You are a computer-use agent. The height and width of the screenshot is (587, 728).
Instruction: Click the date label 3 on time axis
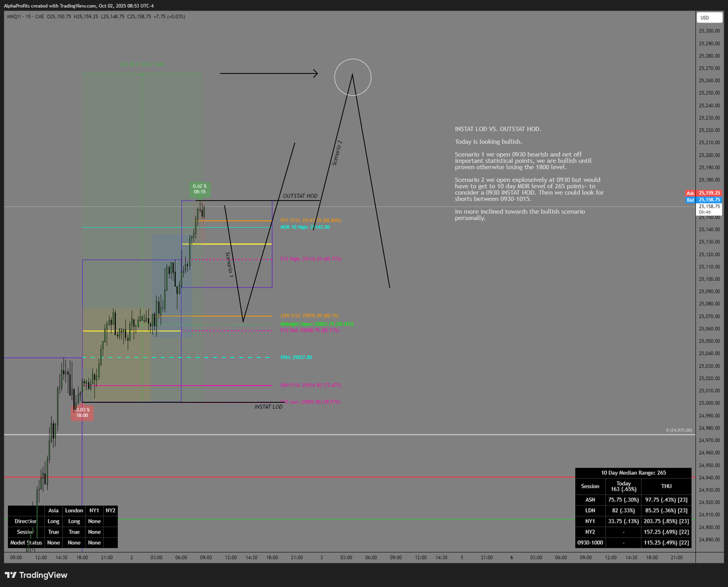(322, 557)
